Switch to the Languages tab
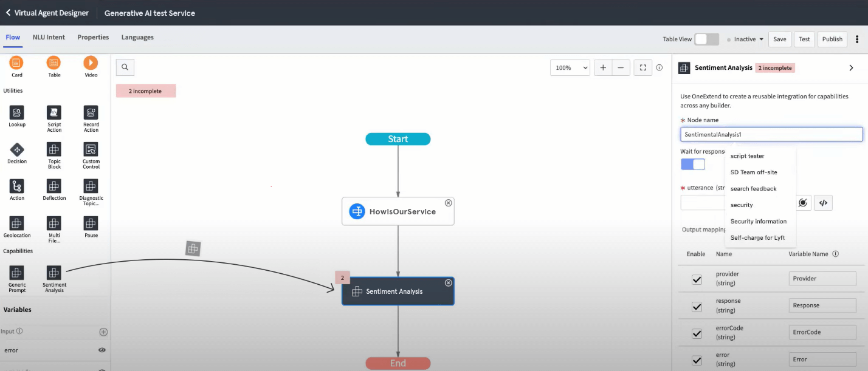 tap(137, 37)
